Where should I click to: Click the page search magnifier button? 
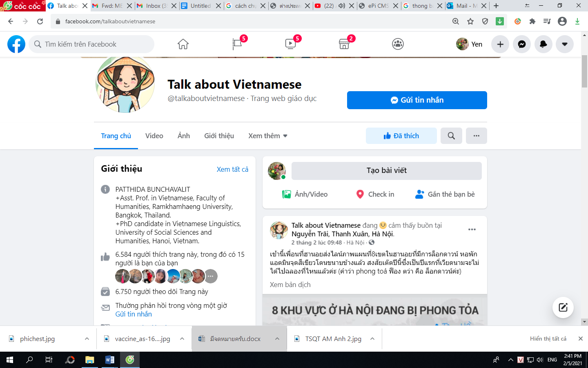click(451, 136)
